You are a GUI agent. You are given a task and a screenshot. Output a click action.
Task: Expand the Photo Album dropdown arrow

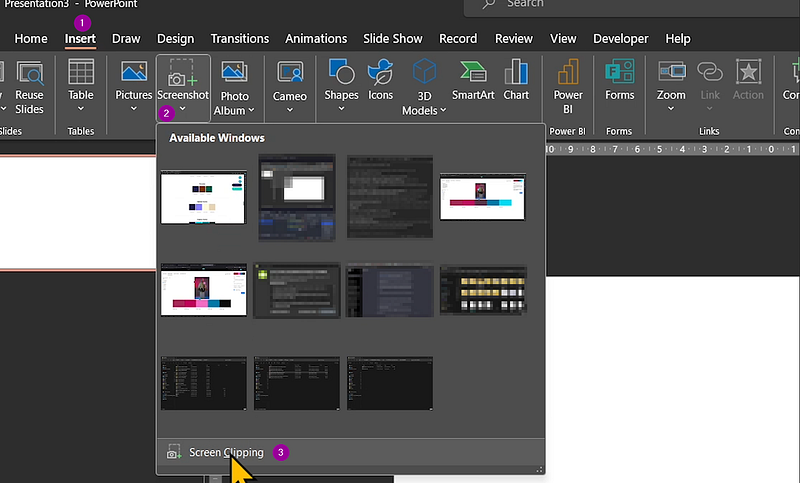[251, 110]
